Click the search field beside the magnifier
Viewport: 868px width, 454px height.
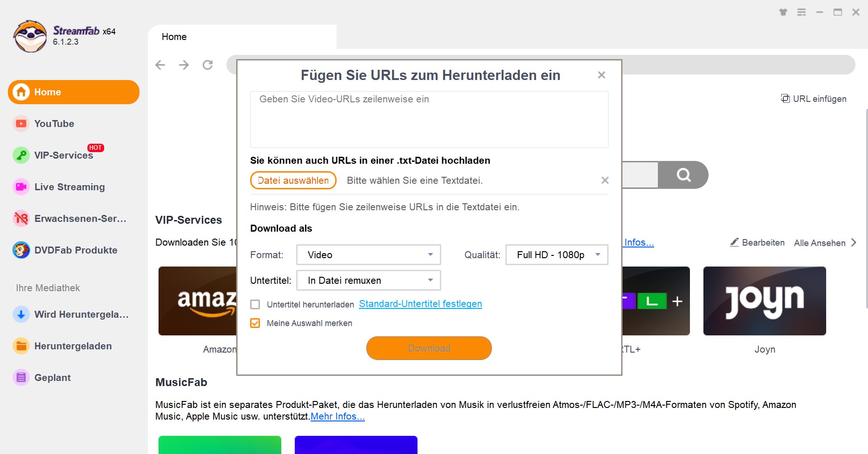click(640, 175)
